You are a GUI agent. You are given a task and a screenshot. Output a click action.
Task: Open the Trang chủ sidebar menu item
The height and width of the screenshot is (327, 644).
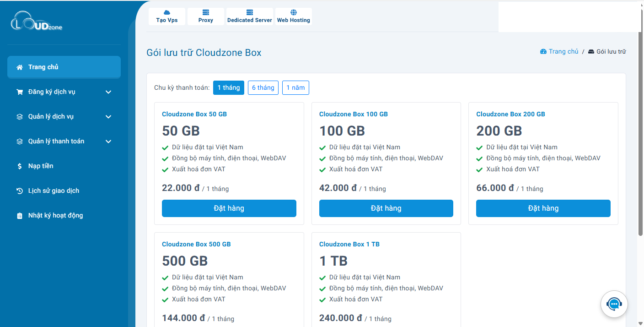64,67
